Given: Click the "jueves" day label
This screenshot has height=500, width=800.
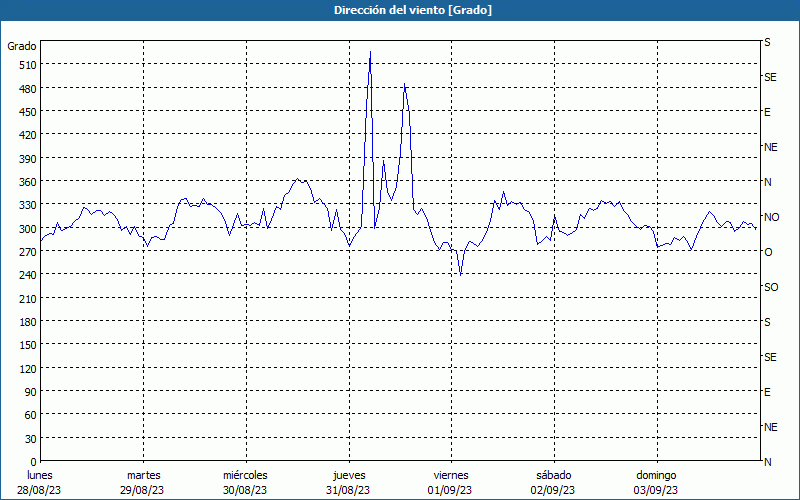Looking at the screenshot, I should (x=349, y=476).
